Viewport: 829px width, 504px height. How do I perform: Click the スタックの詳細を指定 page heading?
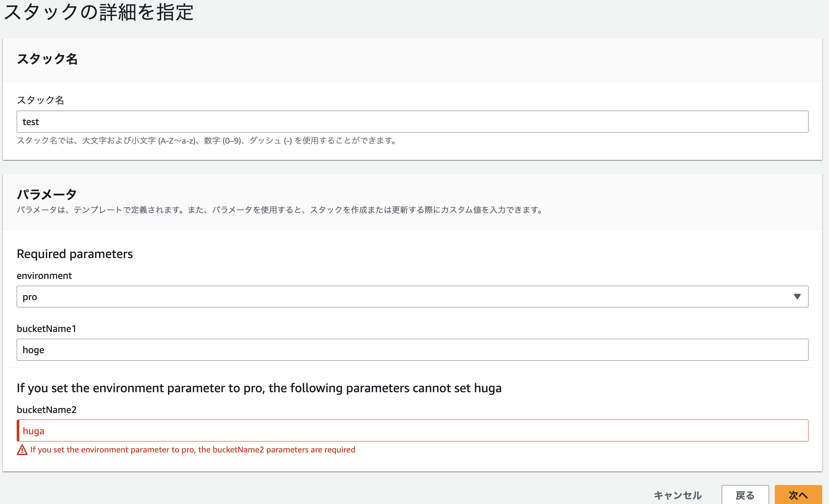pos(99,12)
